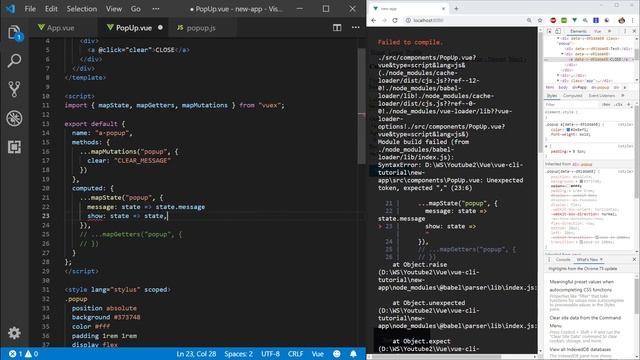Viewport: 640px width, 360px height.
Task: Open the Extensions view
Action: click(14, 147)
